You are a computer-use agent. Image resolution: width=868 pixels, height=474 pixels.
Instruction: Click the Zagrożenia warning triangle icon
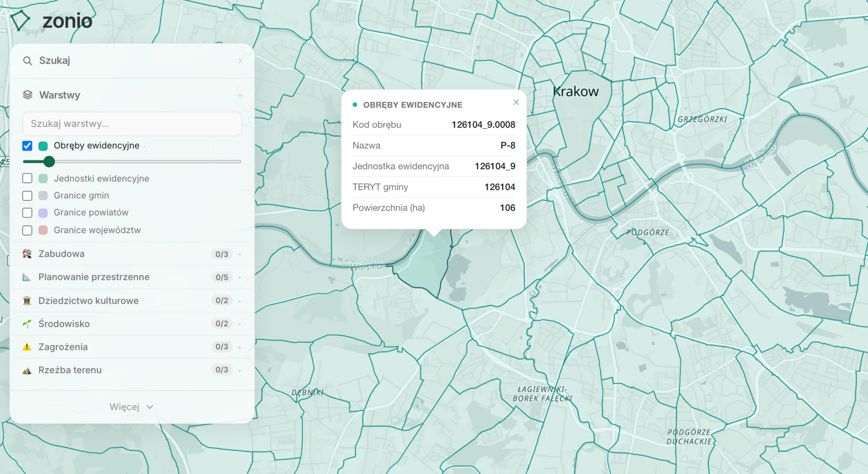[x=27, y=347]
